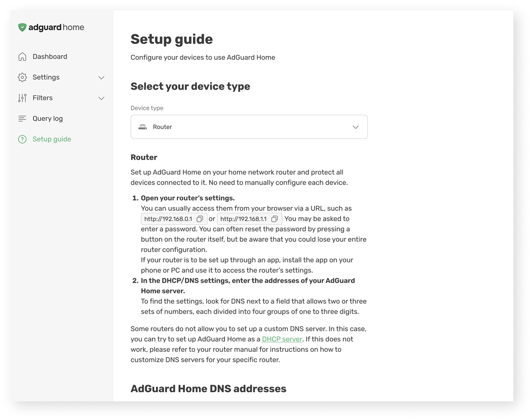Click the adguard home brand name
The image size is (532, 420).
(56, 28)
